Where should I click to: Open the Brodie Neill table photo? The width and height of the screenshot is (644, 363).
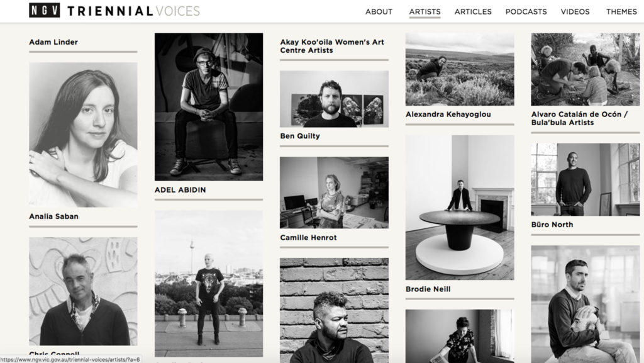pyautogui.click(x=460, y=208)
